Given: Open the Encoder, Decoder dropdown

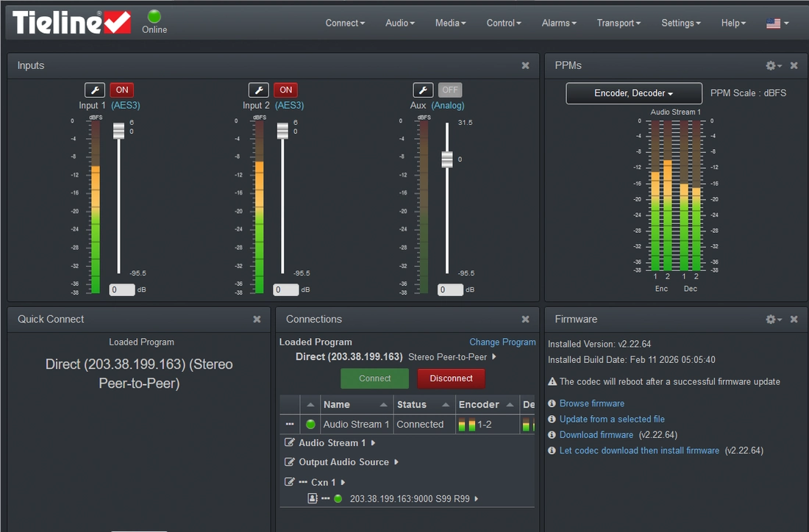Looking at the screenshot, I should [633, 93].
